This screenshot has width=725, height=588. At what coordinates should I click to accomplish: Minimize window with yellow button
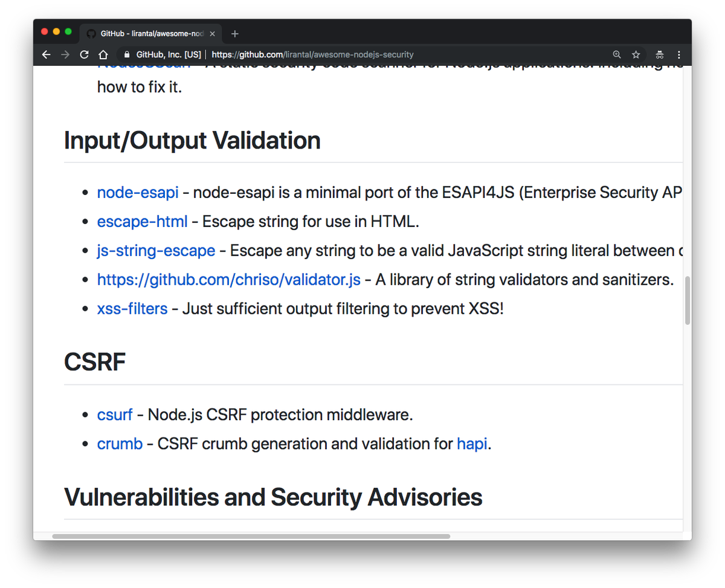click(57, 31)
